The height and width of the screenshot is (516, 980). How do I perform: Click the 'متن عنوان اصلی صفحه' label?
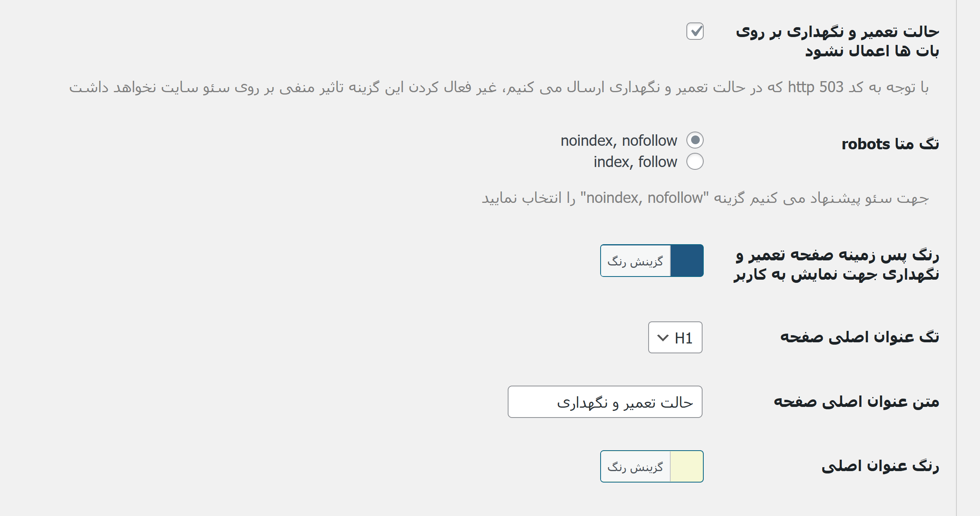[856, 402]
